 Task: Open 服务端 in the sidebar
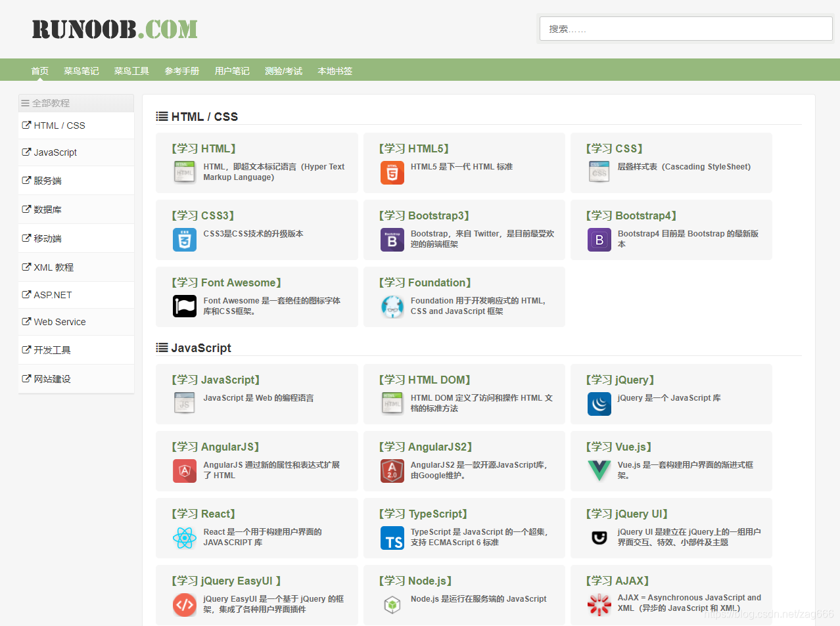(x=76, y=181)
